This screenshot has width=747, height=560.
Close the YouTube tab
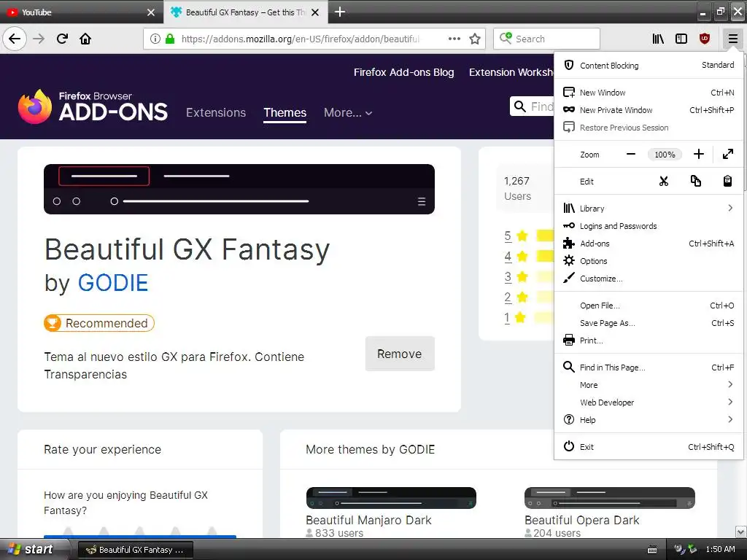pos(151,12)
